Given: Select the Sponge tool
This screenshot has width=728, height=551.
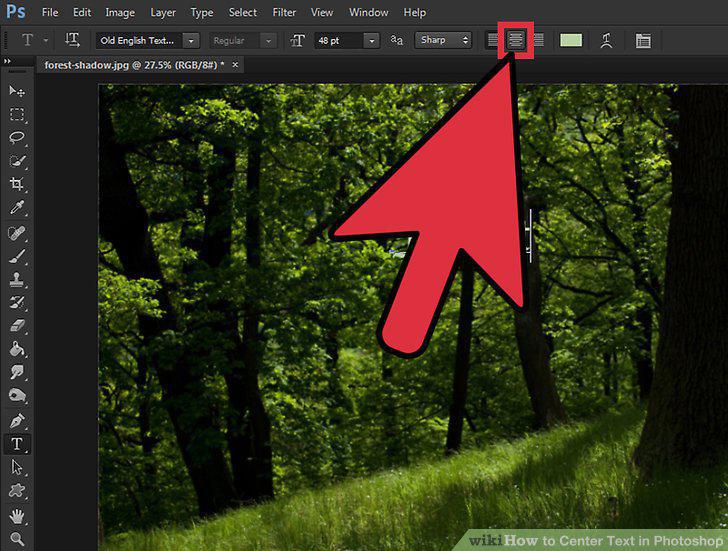Looking at the screenshot, I should point(17,395).
